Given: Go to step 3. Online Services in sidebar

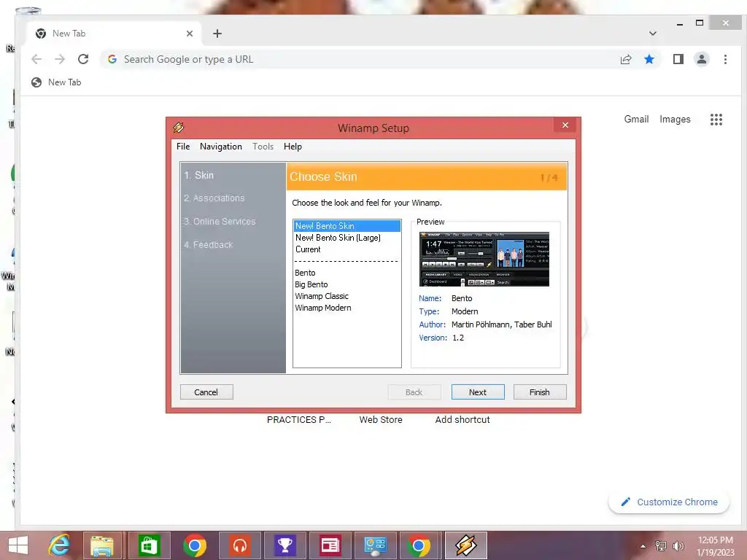Looking at the screenshot, I should coord(220,222).
